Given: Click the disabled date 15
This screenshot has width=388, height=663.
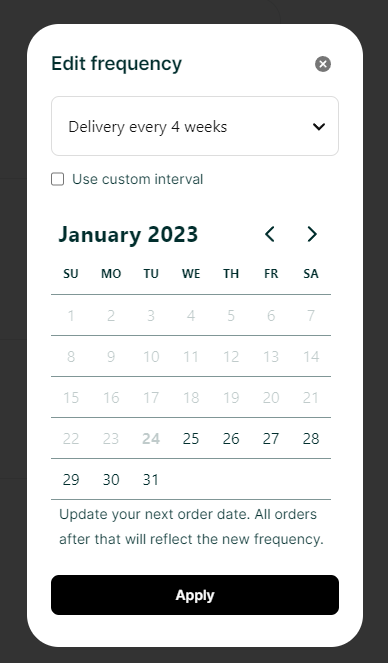Looking at the screenshot, I should point(71,397).
